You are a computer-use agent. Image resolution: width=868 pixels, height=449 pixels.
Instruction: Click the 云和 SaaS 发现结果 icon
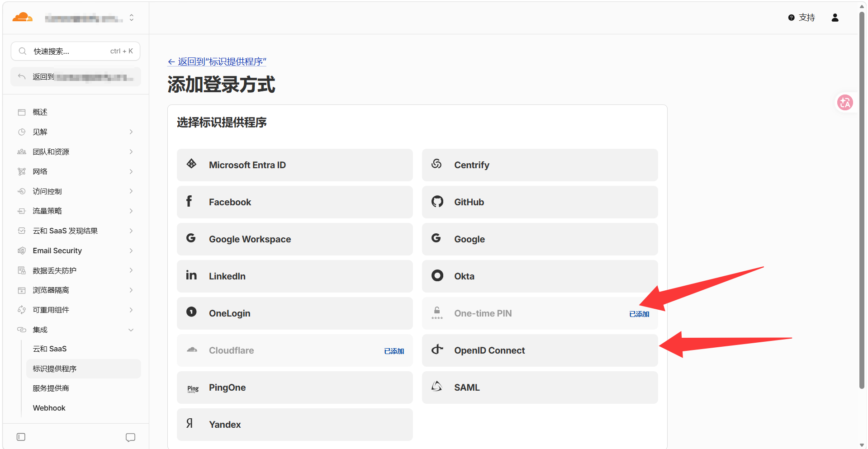click(x=22, y=231)
